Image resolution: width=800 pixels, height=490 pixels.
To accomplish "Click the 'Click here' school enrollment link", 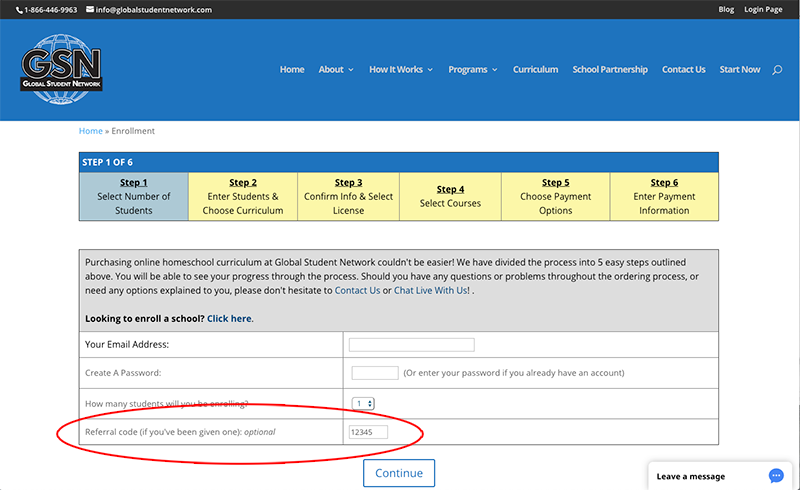I will pyautogui.click(x=229, y=318).
